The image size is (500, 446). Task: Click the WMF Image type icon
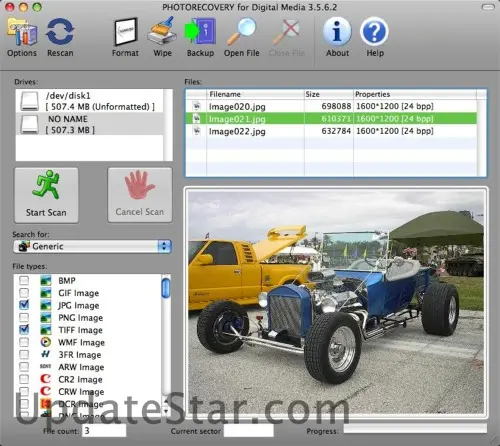(46, 342)
